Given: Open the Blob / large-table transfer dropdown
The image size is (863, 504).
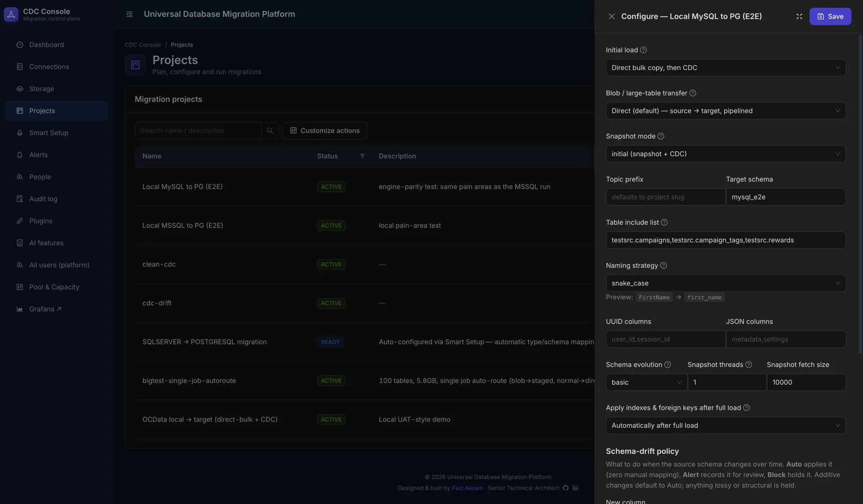Looking at the screenshot, I should click(x=725, y=111).
